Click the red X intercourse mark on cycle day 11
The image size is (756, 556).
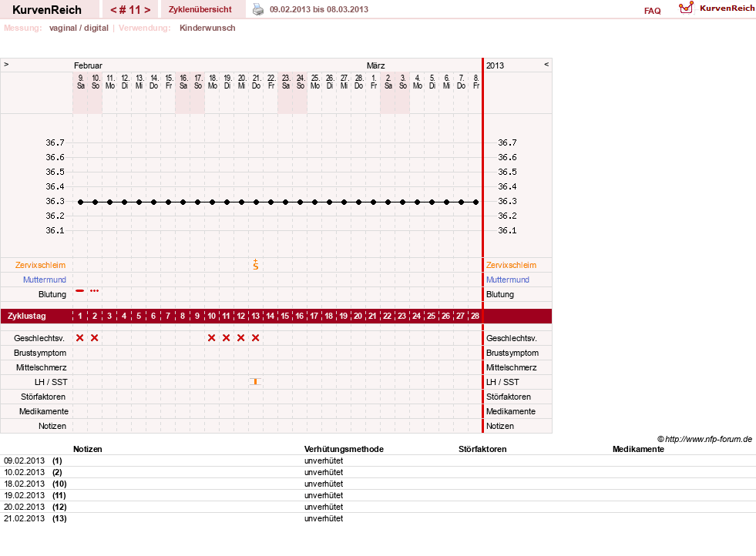tap(226, 338)
